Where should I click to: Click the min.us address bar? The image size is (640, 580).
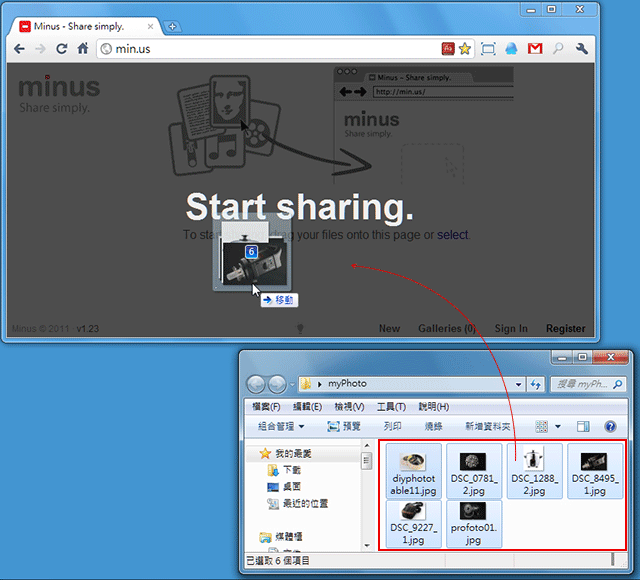[x=269, y=49]
